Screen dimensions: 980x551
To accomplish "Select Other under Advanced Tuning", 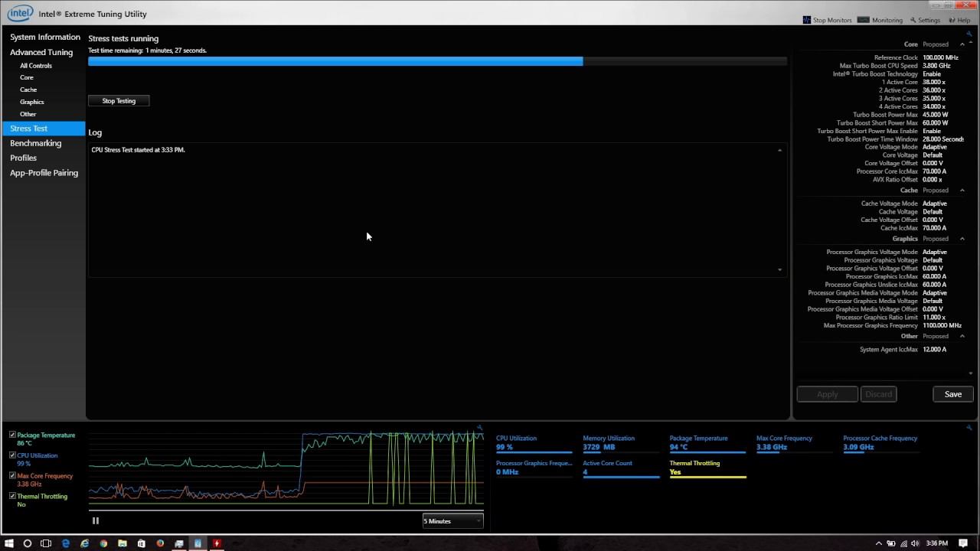I will coord(28,114).
